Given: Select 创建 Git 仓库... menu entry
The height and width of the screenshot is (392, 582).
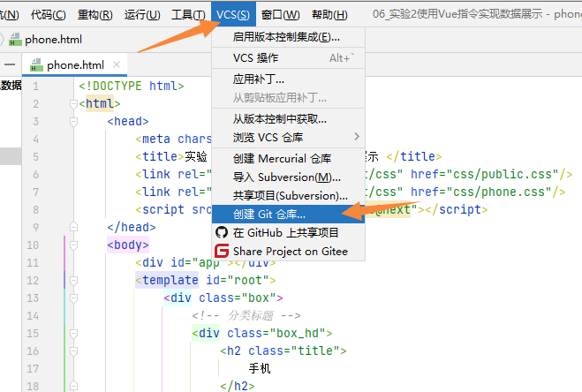Looking at the screenshot, I should [289, 215].
